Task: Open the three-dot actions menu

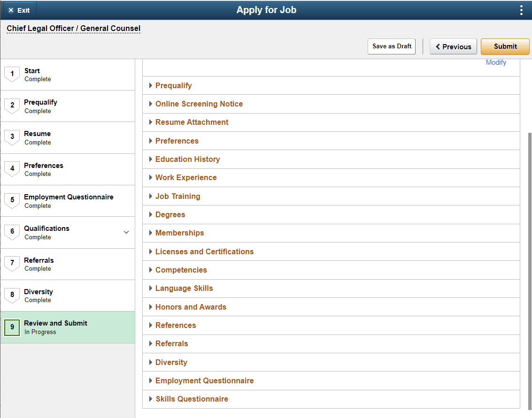Action: (x=521, y=10)
